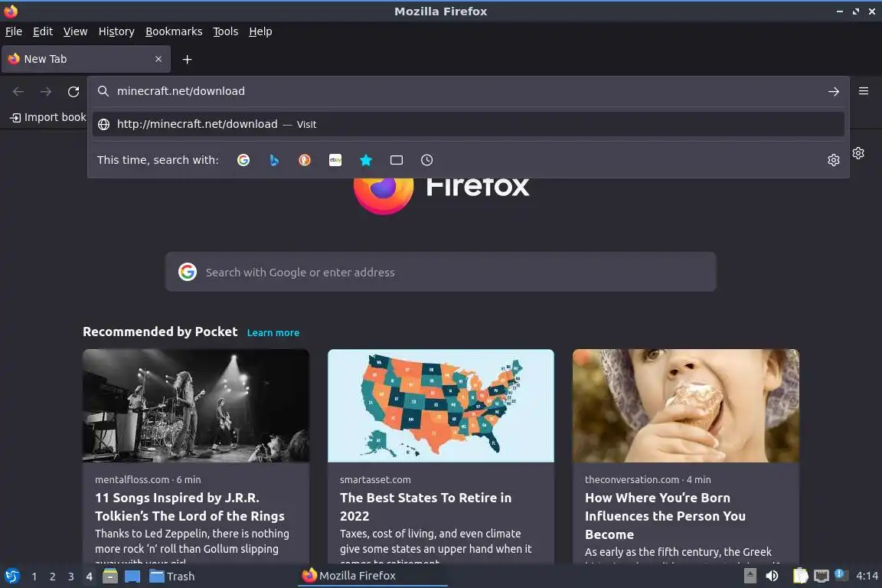Click the Go arrow in address bar
Screen dimensions: 882x588
[834, 92]
